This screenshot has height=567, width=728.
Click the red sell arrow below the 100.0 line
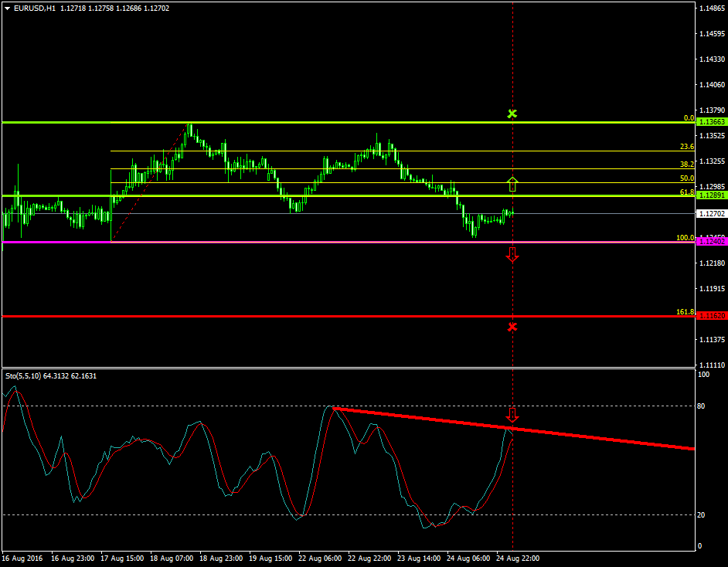click(512, 255)
